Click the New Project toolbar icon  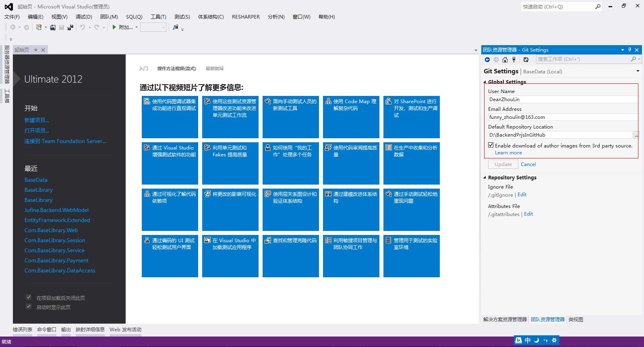tap(39, 27)
